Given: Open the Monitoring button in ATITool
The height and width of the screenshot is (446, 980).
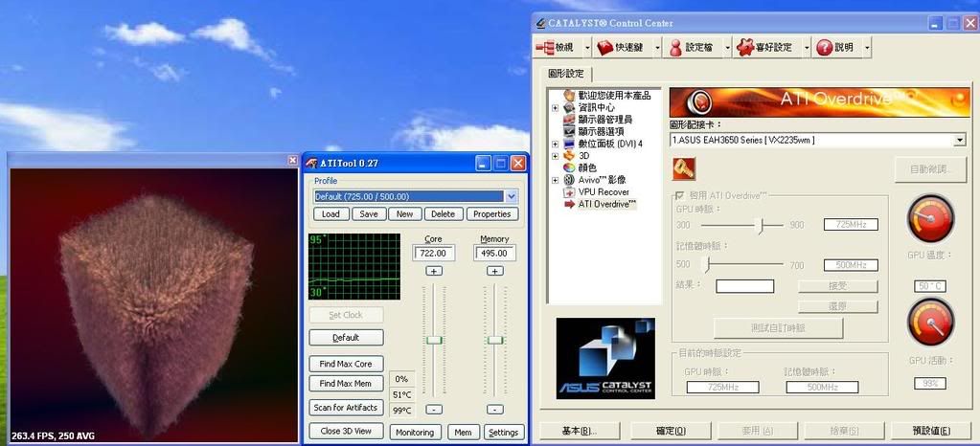Looking at the screenshot, I should click(x=415, y=433).
